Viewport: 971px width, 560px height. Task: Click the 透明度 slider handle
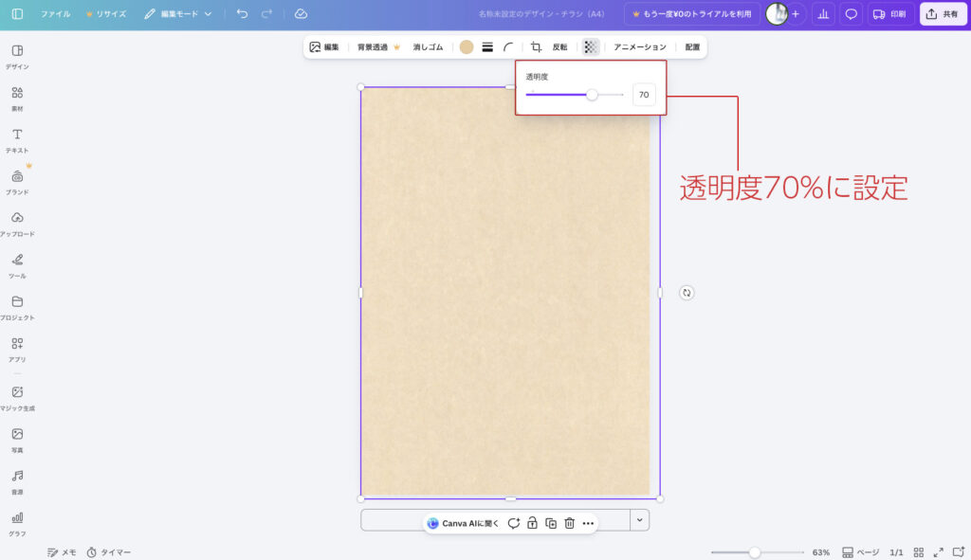[592, 95]
